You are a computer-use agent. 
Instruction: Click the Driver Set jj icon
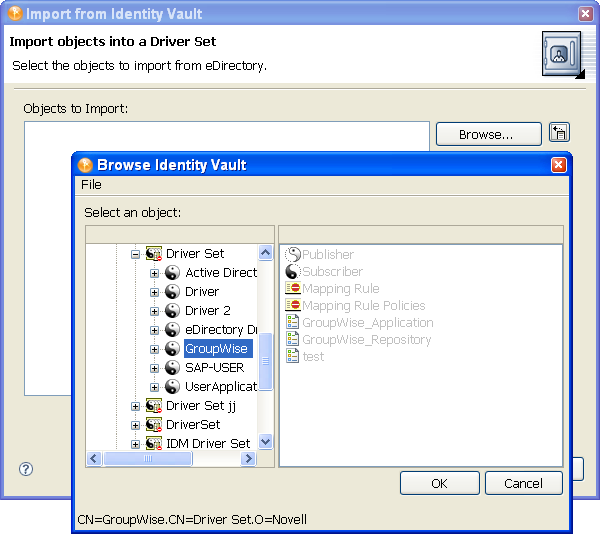tap(154, 406)
